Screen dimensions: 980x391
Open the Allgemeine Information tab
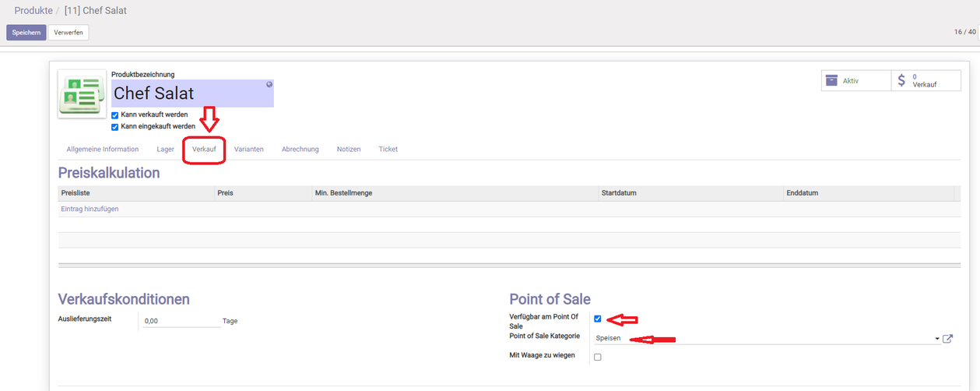[103, 149]
